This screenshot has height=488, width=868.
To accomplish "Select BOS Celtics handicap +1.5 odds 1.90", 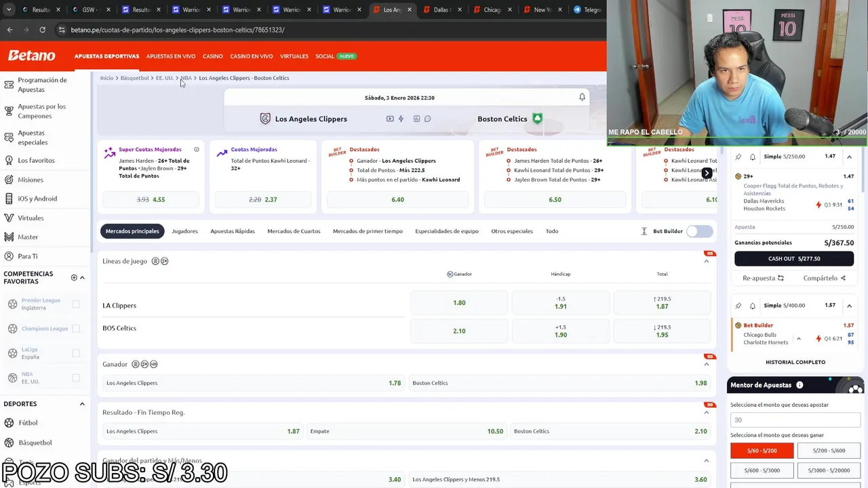I will [x=560, y=331].
